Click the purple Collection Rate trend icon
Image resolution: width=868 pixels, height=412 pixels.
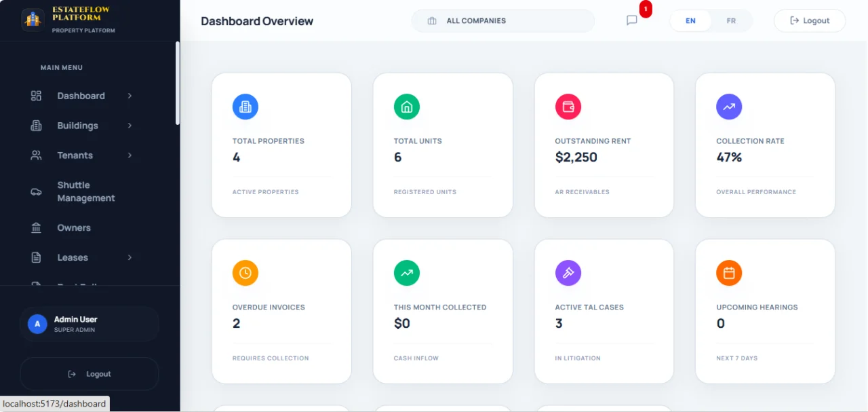pyautogui.click(x=729, y=107)
